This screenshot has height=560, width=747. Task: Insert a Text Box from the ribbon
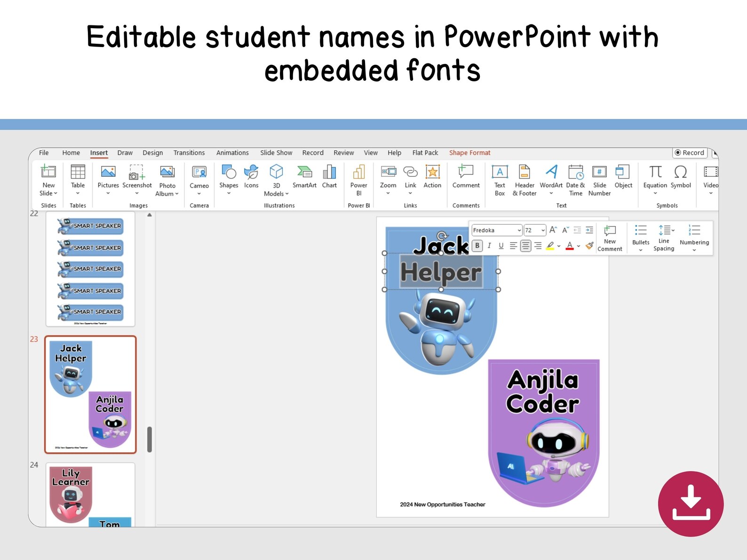pyautogui.click(x=500, y=180)
